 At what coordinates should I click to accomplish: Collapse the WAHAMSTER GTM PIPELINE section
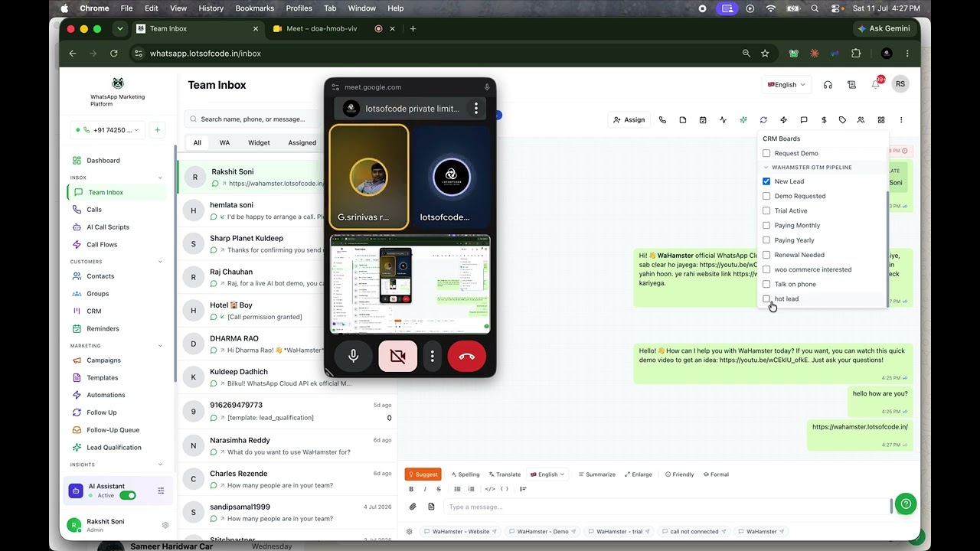point(766,168)
